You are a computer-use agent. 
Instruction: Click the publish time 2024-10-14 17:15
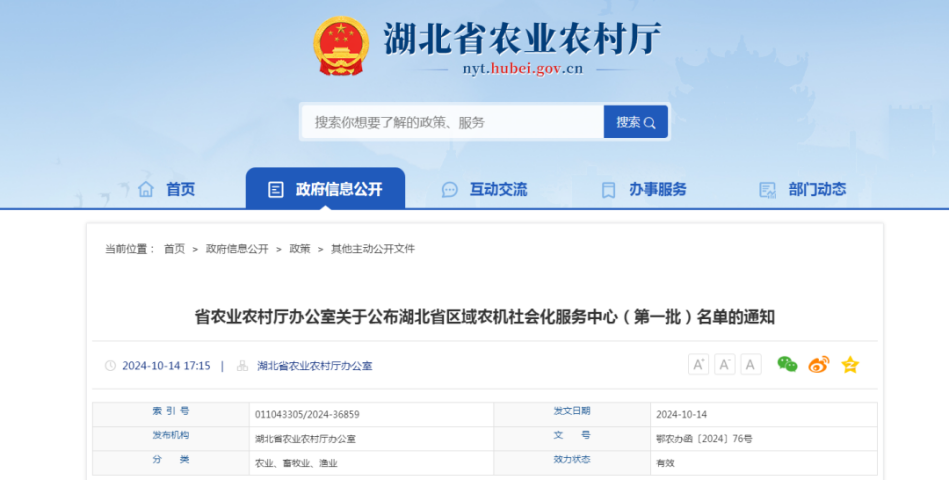(x=166, y=366)
